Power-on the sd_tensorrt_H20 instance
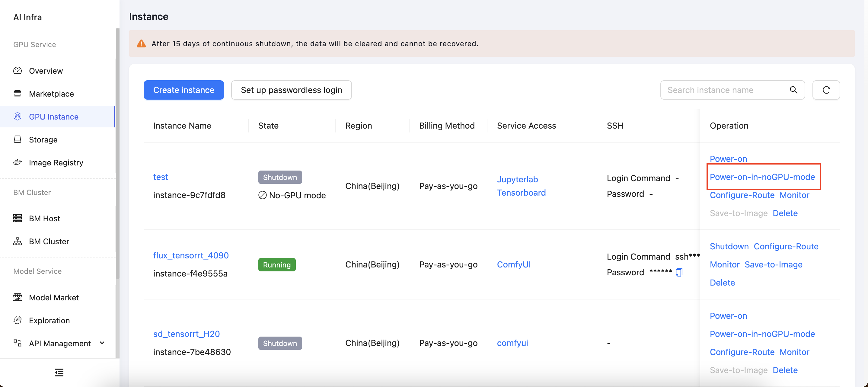This screenshot has height=387, width=868. click(x=728, y=315)
